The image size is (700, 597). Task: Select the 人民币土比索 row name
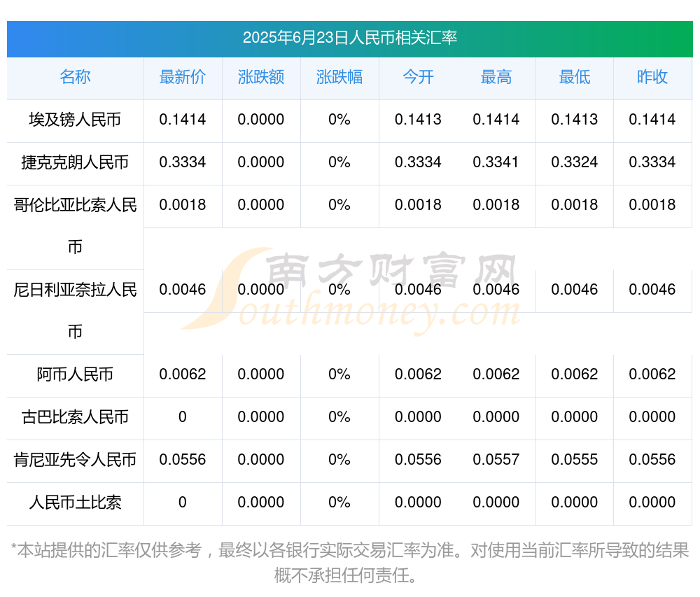[x=75, y=503]
